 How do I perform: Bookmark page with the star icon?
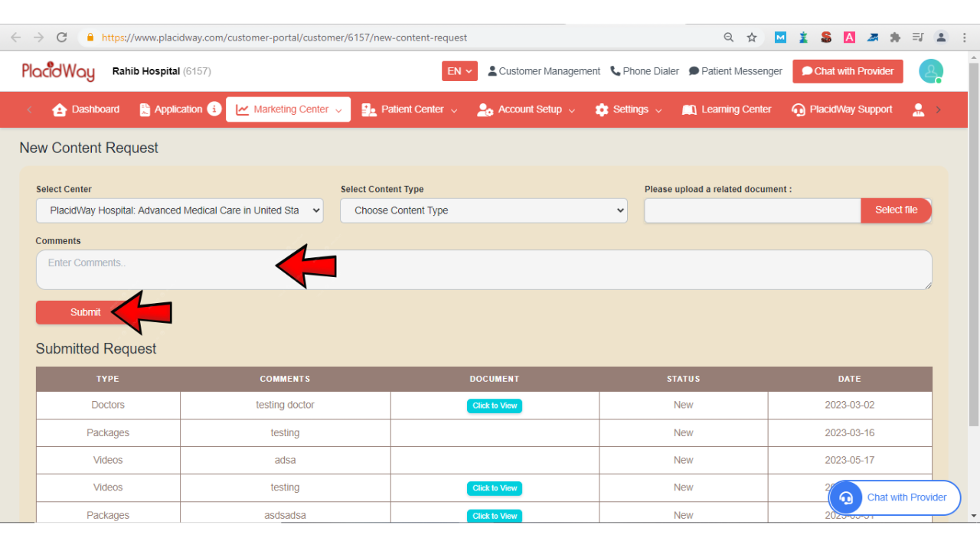(752, 37)
